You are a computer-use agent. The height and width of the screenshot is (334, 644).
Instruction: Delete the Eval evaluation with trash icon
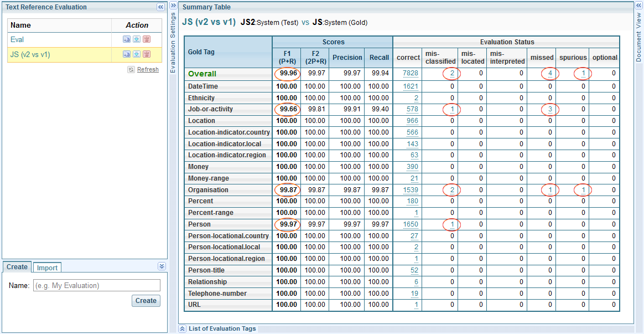[147, 39]
